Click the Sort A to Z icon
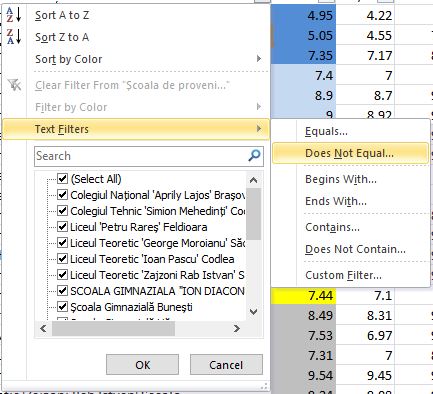The image size is (433, 394). click(x=14, y=15)
